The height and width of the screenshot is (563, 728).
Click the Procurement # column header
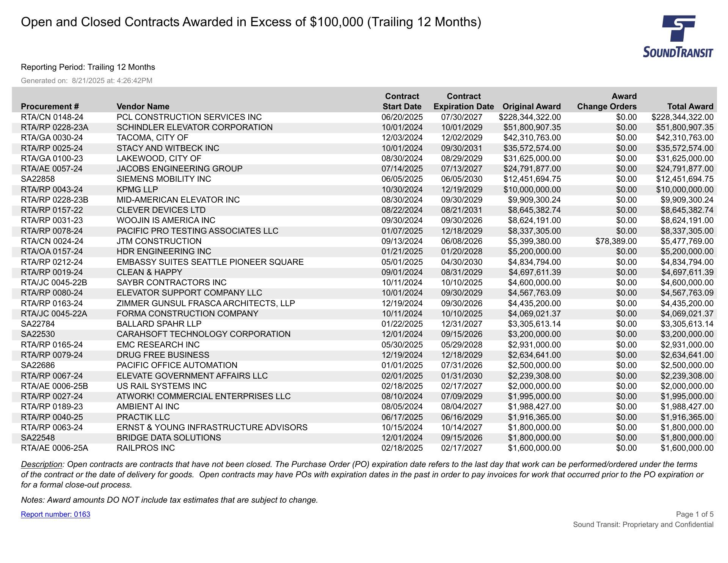pyautogui.click(x=50, y=107)
